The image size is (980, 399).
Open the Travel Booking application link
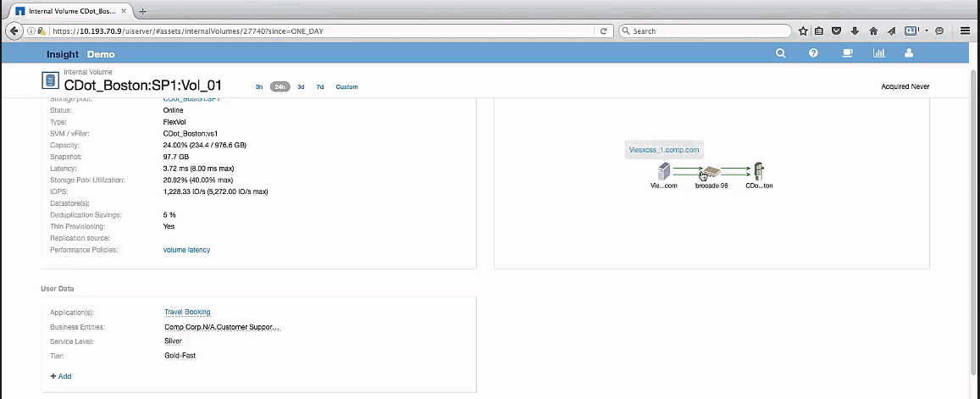point(187,312)
